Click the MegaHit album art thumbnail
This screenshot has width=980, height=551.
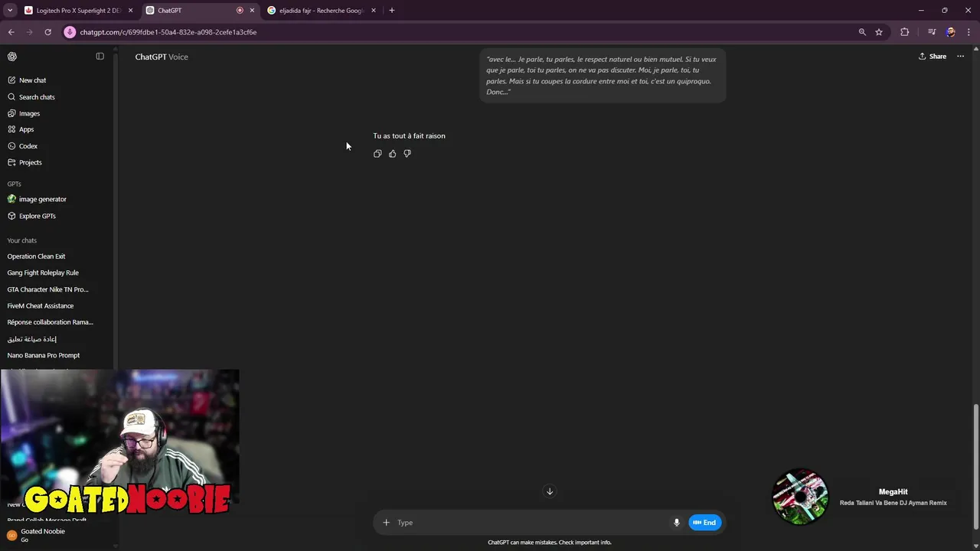coord(800,497)
